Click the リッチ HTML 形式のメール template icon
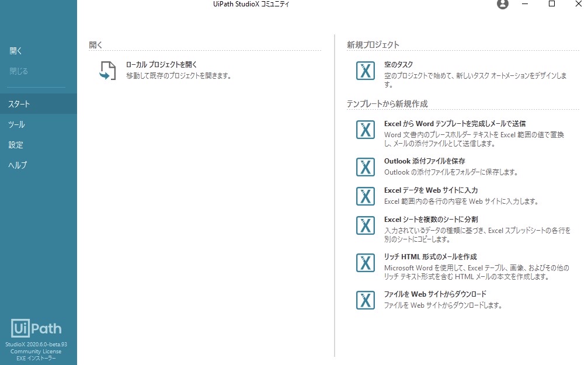This screenshot has width=588, height=365. [x=366, y=263]
